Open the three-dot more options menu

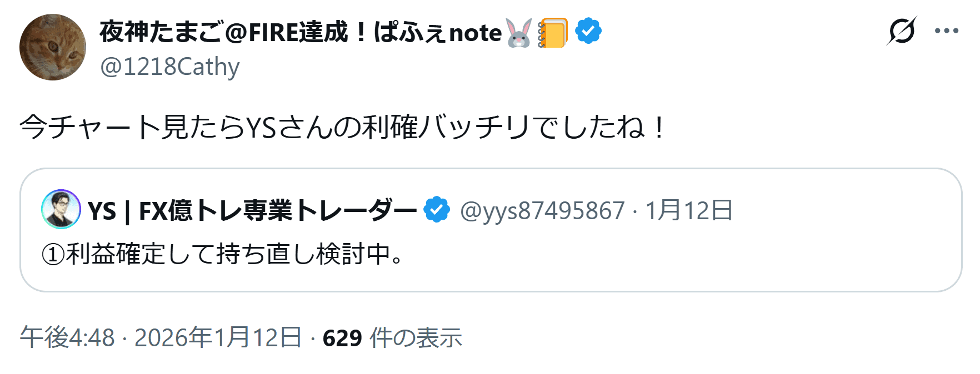947,31
